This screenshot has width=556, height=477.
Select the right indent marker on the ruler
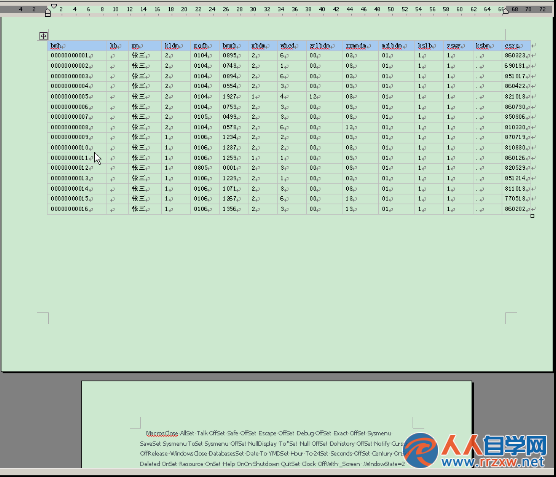506,11
